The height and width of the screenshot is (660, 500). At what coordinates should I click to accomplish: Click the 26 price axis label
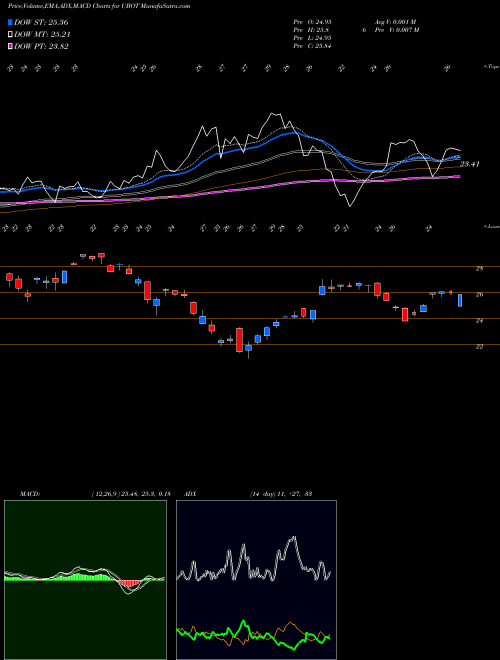pyautogui.click(x=479, y=295)
